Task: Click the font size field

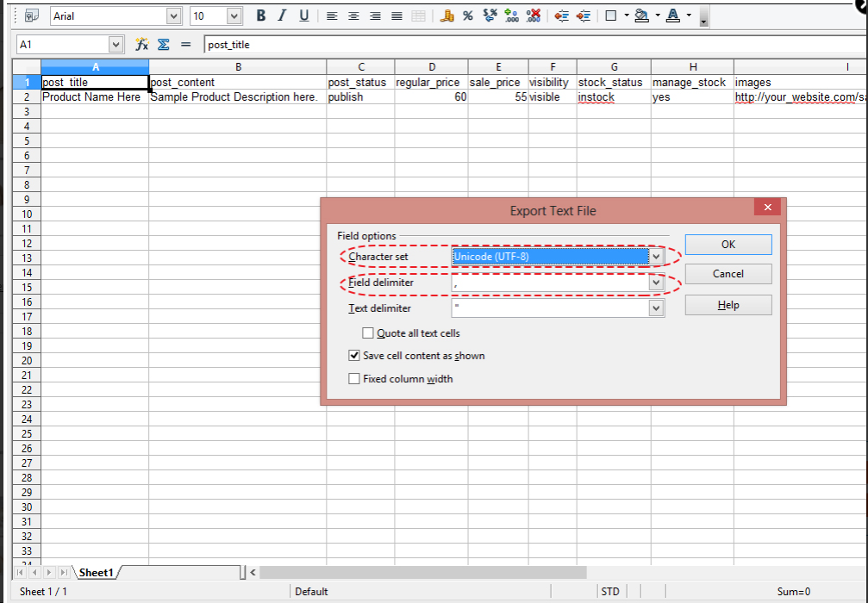Action: (209, 16)
